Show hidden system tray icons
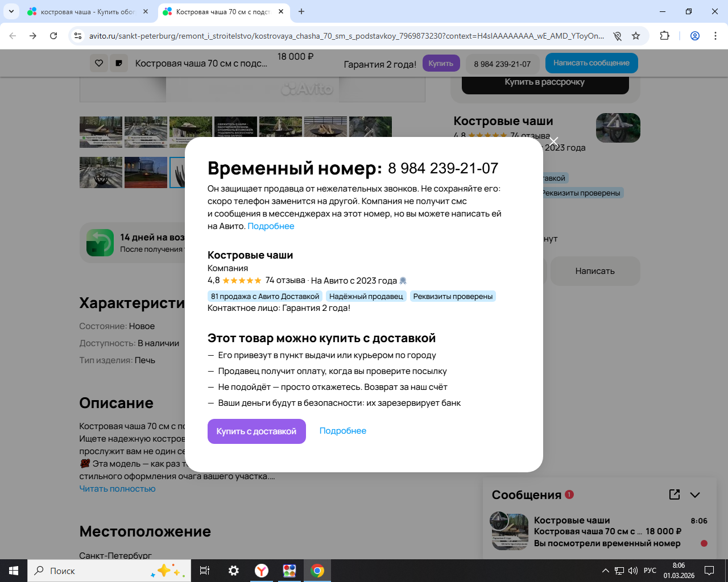Screen dimensions: 728x582 tap(605, 571)
